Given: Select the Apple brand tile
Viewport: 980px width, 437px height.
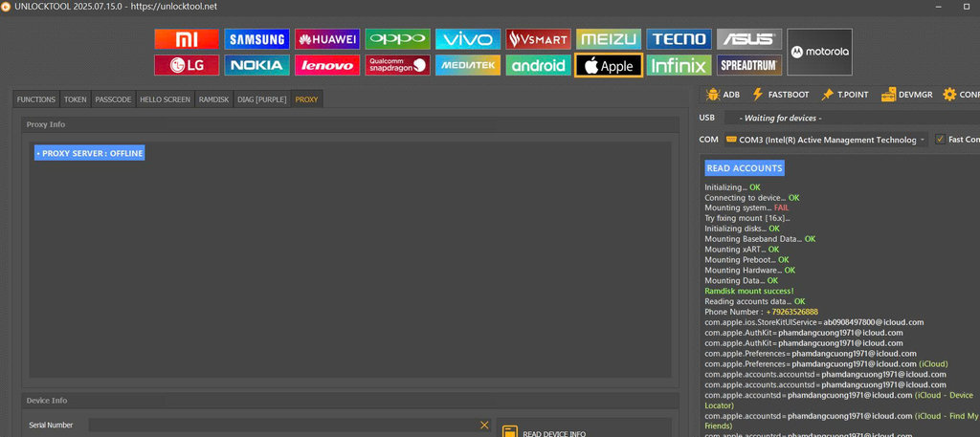Looking at the screenshot, I should [x=608, y=65].
